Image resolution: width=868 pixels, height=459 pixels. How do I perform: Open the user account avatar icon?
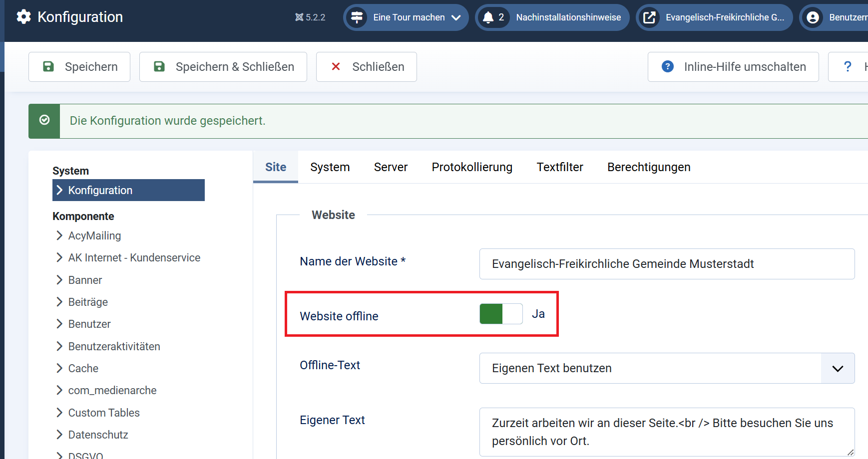(x=813, y=17)
